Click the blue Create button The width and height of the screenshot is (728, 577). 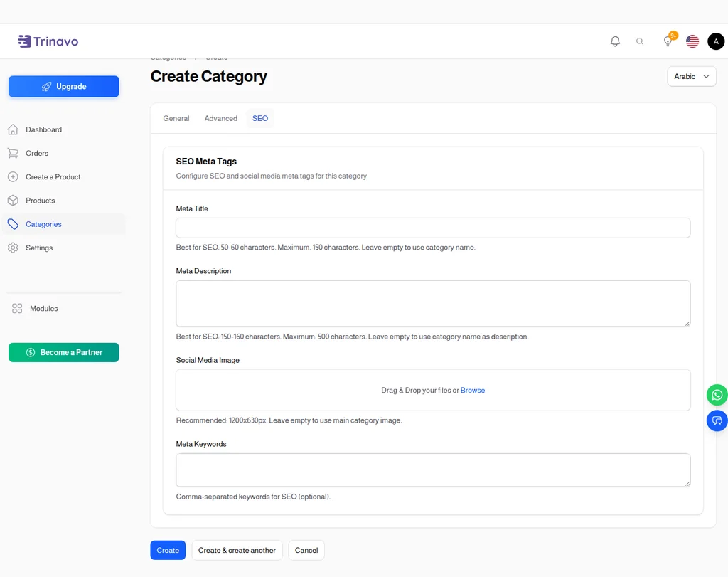[x=168, y=550]
